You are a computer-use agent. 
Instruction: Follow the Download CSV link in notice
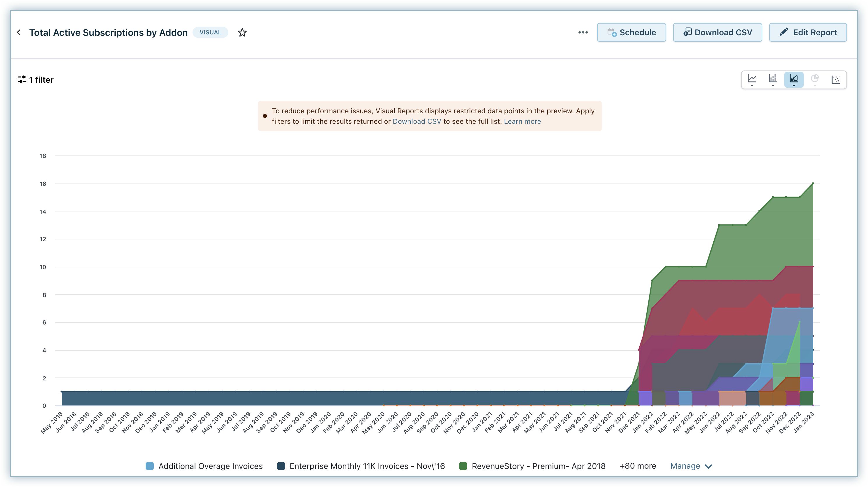pos(417,121)
